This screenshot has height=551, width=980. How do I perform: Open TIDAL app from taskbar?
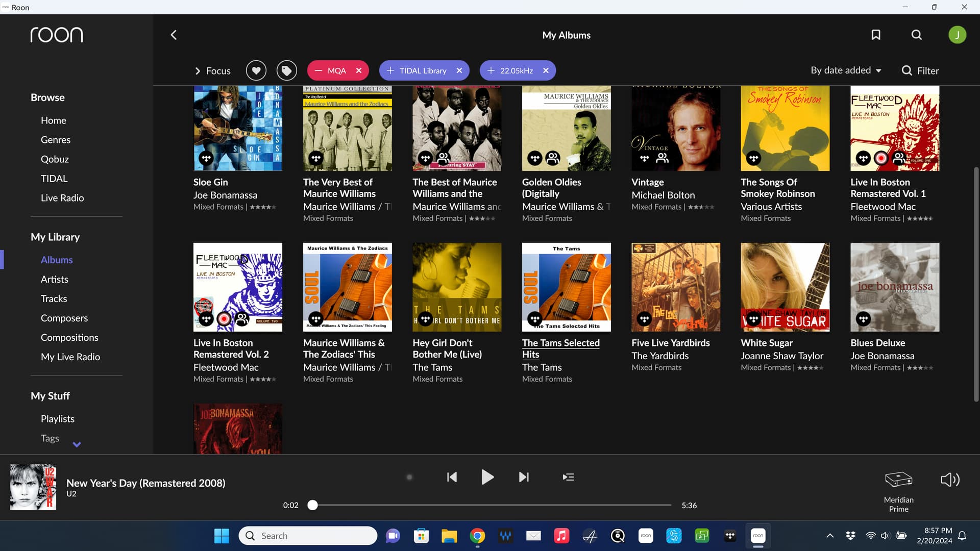point(730,536)
